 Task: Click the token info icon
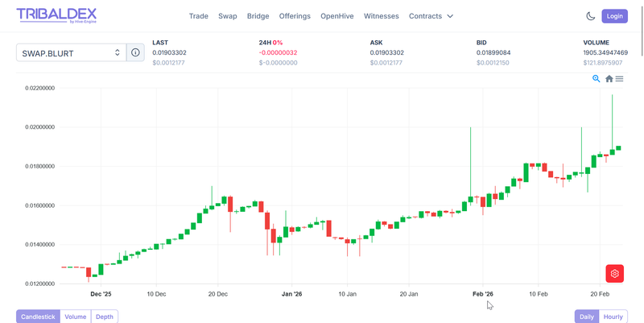click(135, 52)
